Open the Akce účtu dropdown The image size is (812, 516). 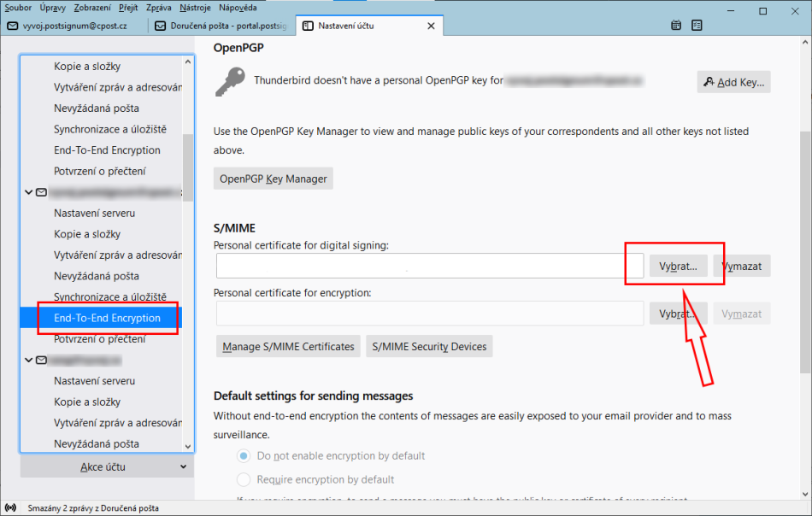click(107, 466)
